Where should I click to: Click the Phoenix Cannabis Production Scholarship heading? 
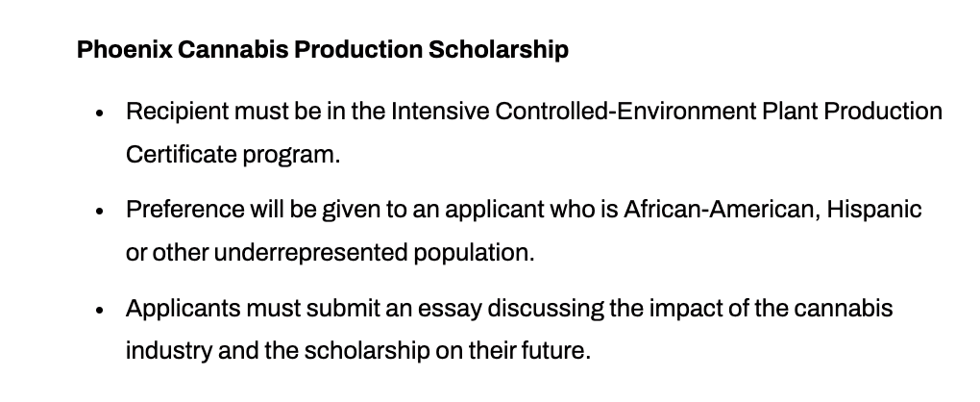323,49
